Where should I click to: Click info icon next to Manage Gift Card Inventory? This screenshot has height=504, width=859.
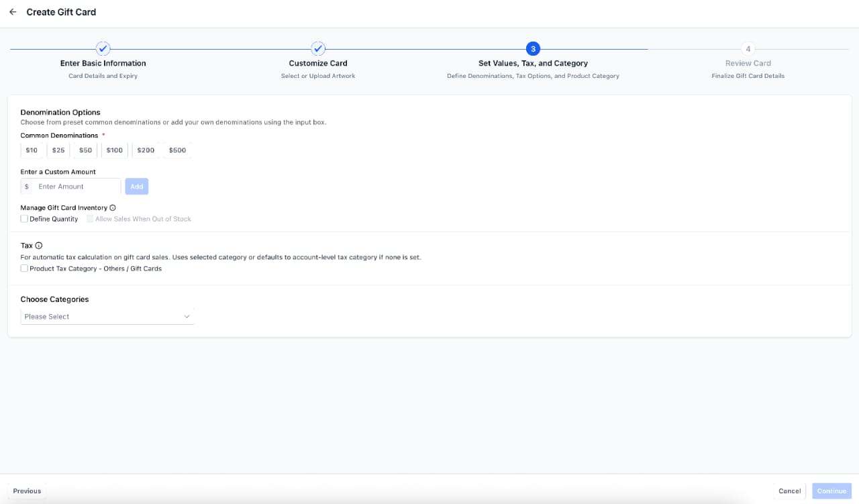[x=113, y=208]
